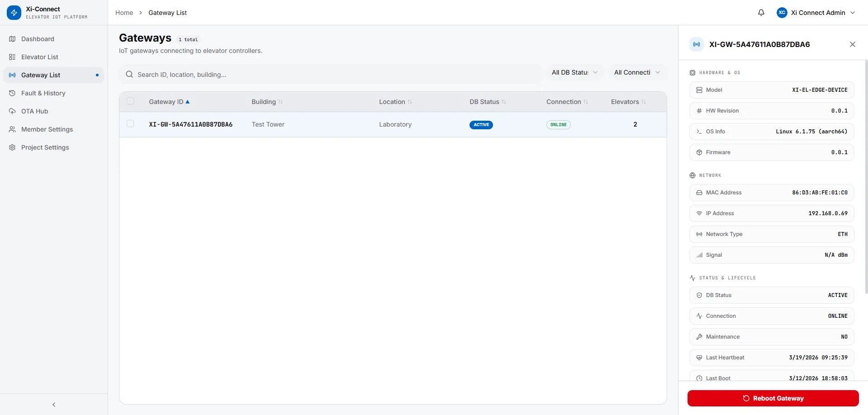This screenshot has height=415, width=868.
Task: Click the Home breadcrumb link
Action: point(124,13)
